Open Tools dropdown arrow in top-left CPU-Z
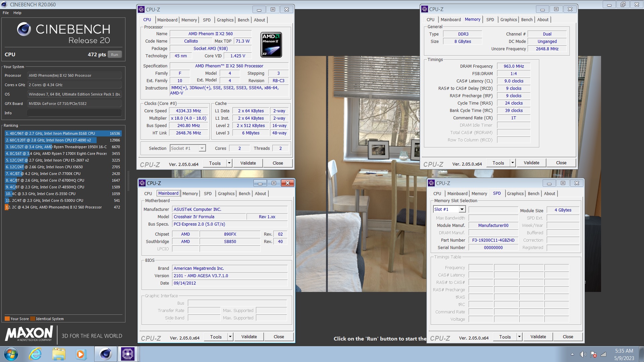 [229, 163]
